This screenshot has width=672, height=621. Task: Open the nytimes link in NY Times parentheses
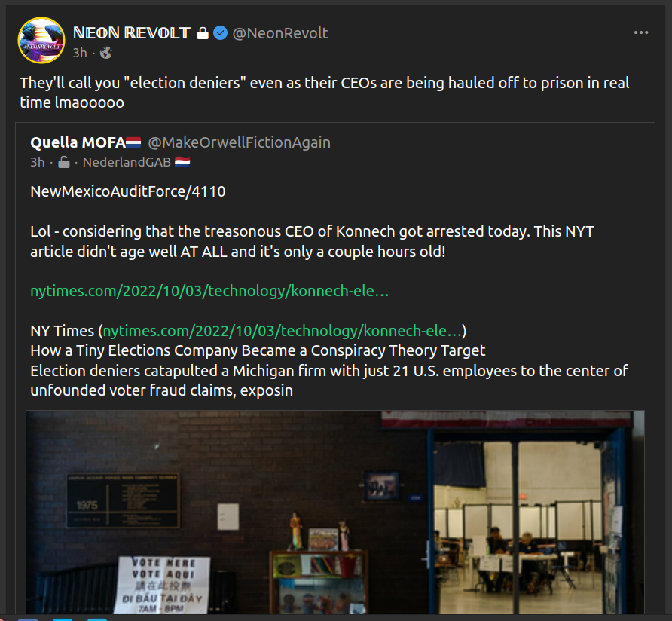(x=283, y=331)
